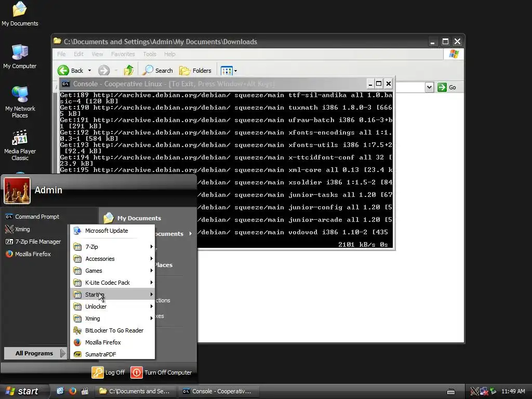This screenshot has width=532, height=399.
Task: Launch Mozilla Firefox from pinned Start list
Action: 28,254
